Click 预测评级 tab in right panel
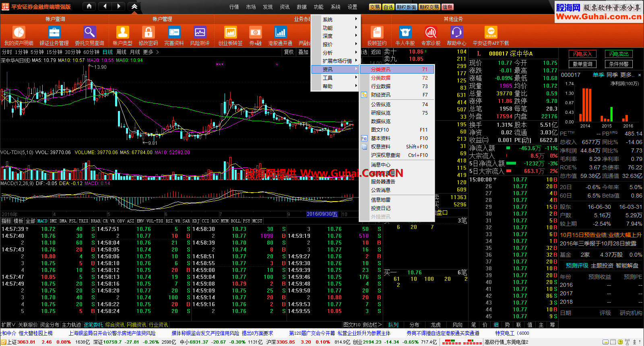The width and height of the screenshot is (644, 346). pyautogui.click(x=577, y=266)
